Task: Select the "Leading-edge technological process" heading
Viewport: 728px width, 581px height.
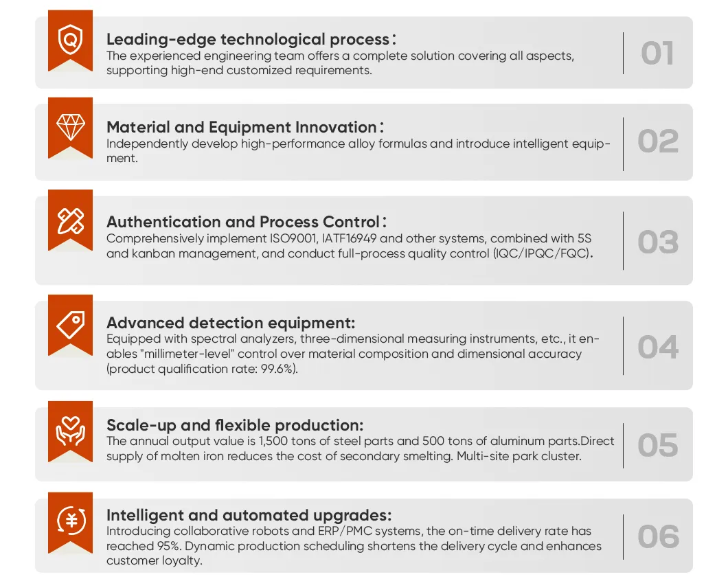Action: coord(251,40)
